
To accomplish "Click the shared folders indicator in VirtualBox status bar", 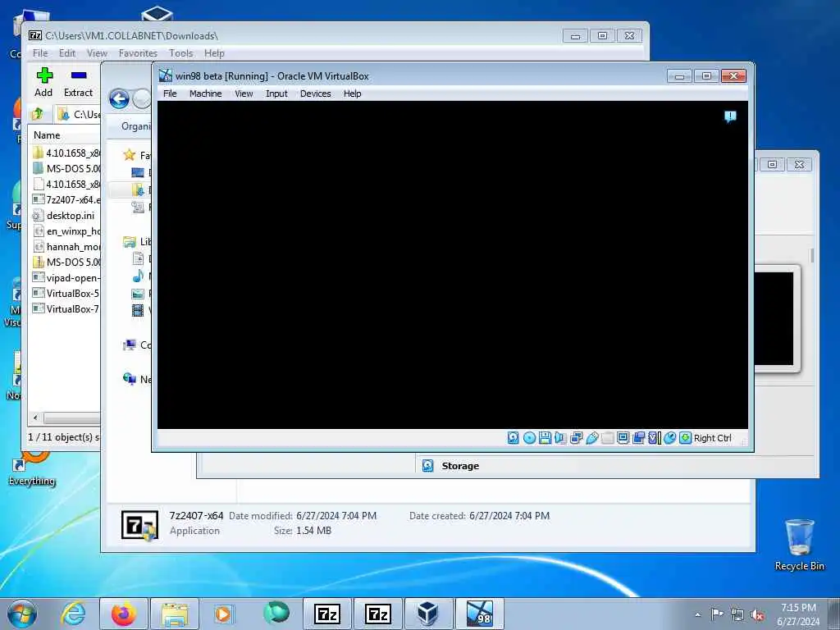I will (608, 438).
